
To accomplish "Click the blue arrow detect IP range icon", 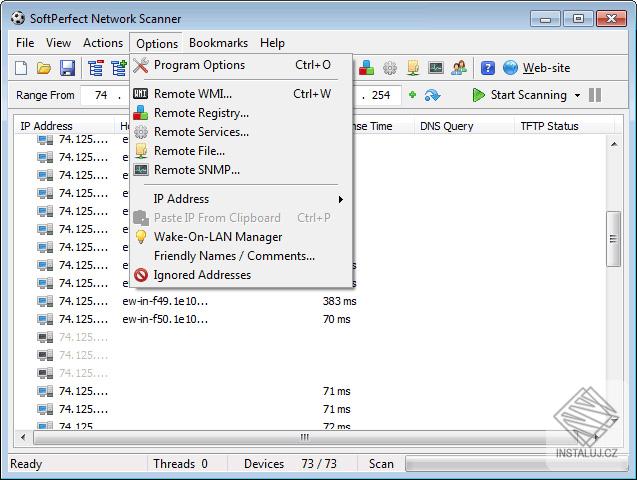I will click(x=432, y=95).
